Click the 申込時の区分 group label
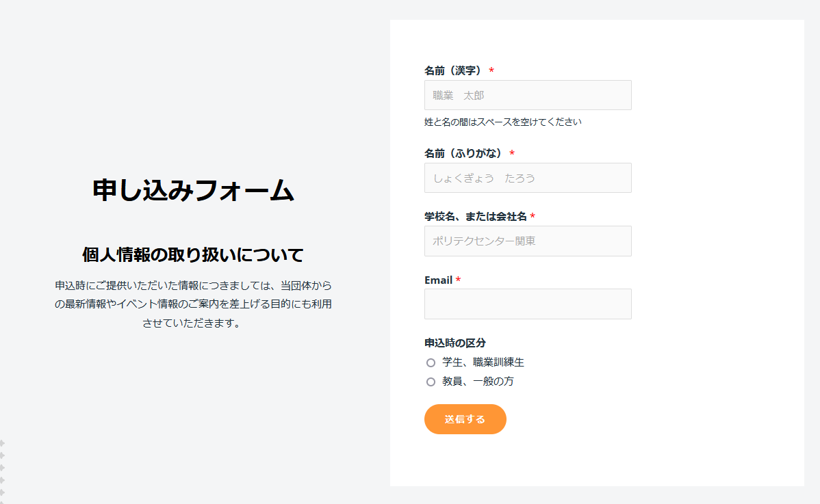Viewport: 820px width, 504px height. pos(455,343)
